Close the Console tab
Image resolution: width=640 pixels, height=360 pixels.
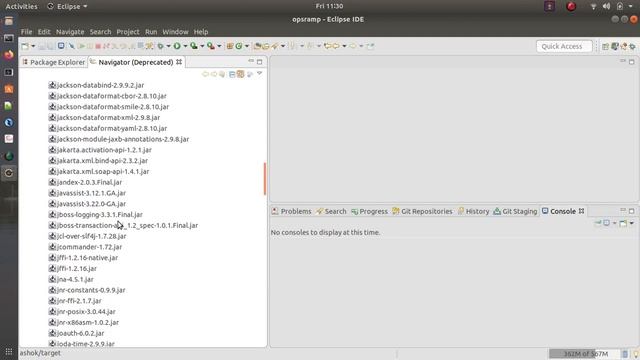(x=582, y=211)
